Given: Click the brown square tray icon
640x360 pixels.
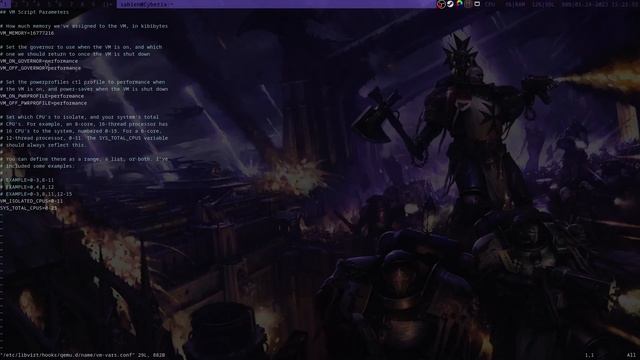Looking at the screenshot, I should [x=468, y=4].
